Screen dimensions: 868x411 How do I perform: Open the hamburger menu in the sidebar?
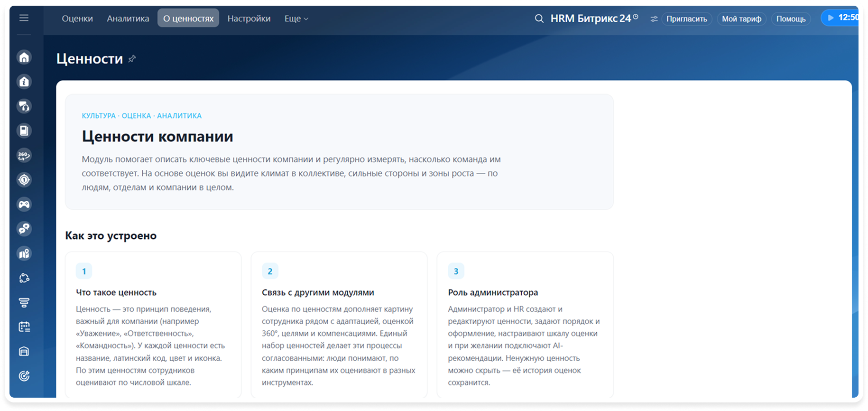pos(24,18)
